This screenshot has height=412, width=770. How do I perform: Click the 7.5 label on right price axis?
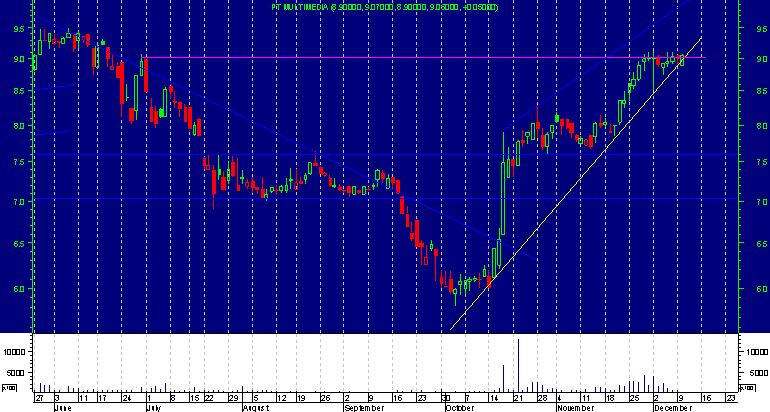[x=762, y=162]
